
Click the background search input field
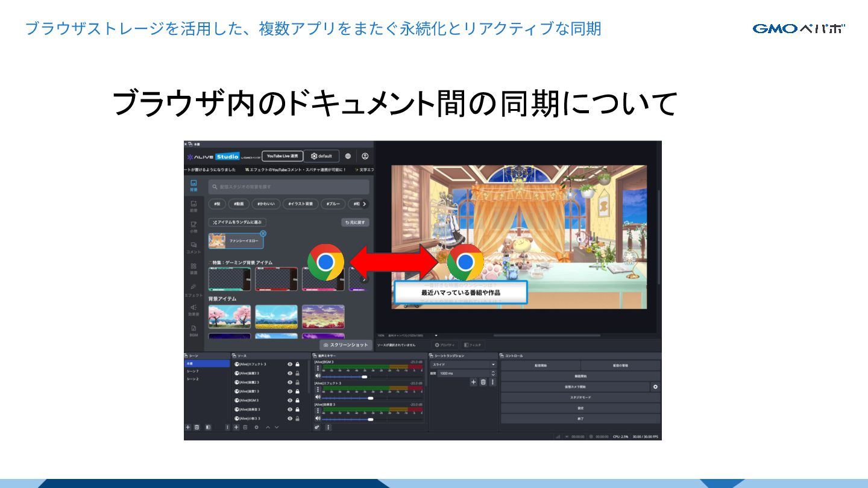click(x=289, y=187)
